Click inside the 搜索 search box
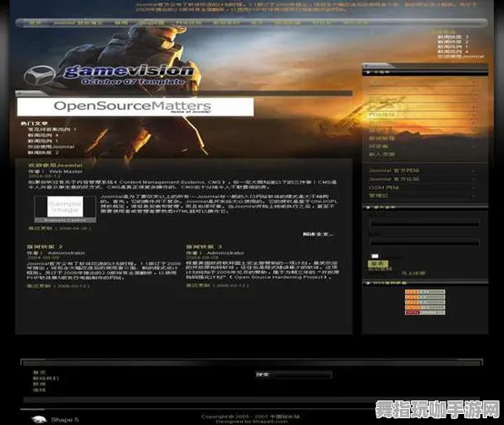 293,374
